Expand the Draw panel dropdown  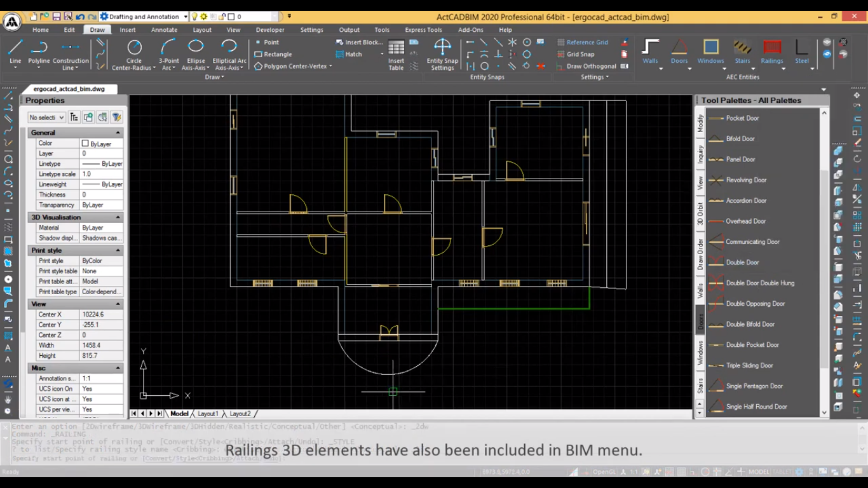pyautogui.click(x=215, y=77)
